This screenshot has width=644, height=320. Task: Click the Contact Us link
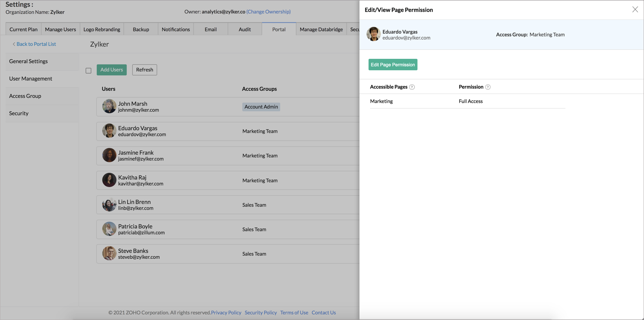point(324,313)
